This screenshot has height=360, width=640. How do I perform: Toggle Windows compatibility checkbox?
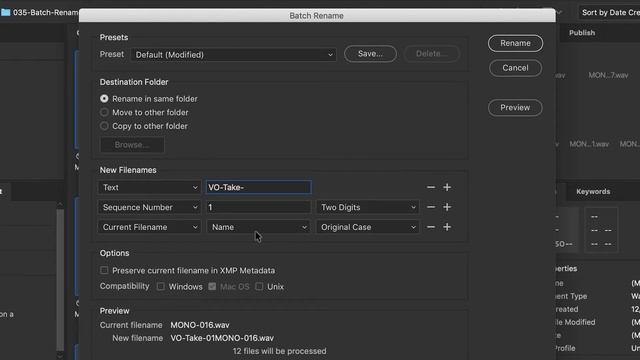pos(161,287)
